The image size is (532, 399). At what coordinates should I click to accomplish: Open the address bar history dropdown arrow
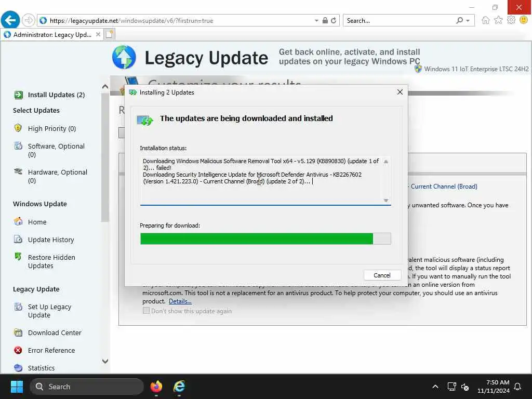click(x=316, y=21)
